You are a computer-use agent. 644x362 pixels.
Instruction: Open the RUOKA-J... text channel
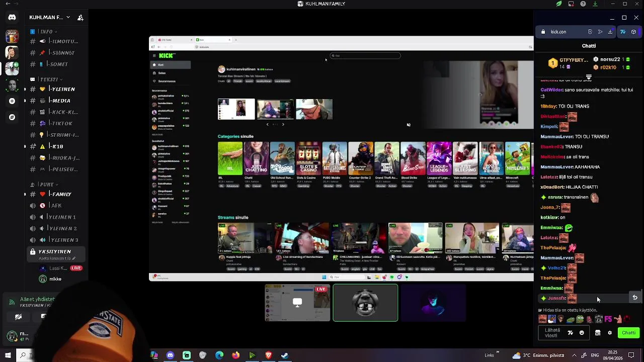tap(55, 158)
